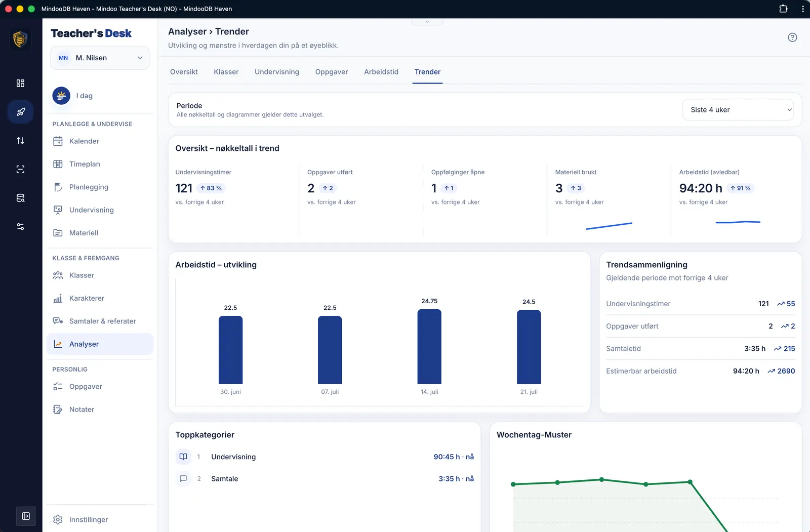
Task: Click the Undervisning row in Toppkategorier
Action: 325,457
